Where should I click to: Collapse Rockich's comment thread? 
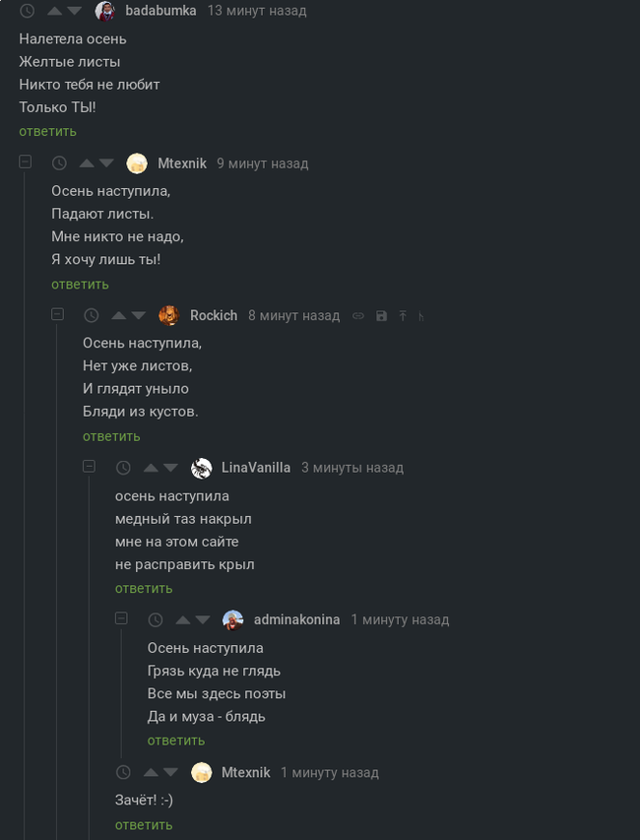(x=57, y=314)
